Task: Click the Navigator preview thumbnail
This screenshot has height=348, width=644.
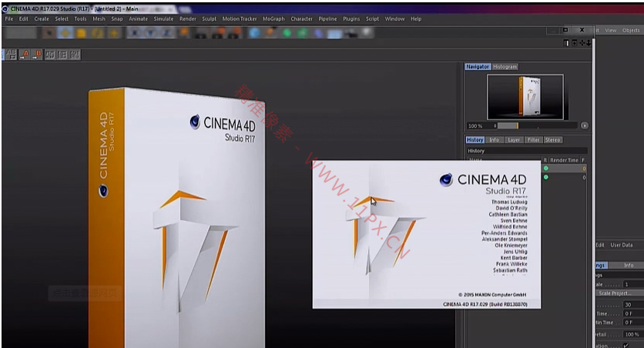Action: tap(525, 97)
